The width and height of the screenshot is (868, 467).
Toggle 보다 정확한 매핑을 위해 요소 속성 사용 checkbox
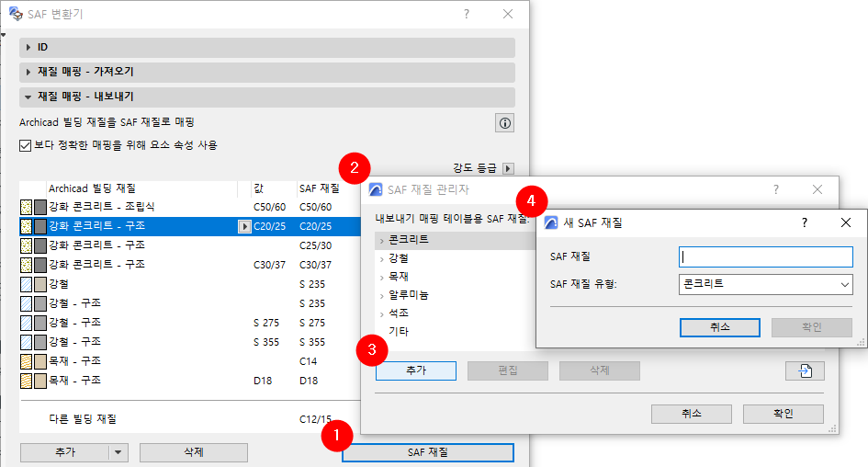(x=25, y=145)
